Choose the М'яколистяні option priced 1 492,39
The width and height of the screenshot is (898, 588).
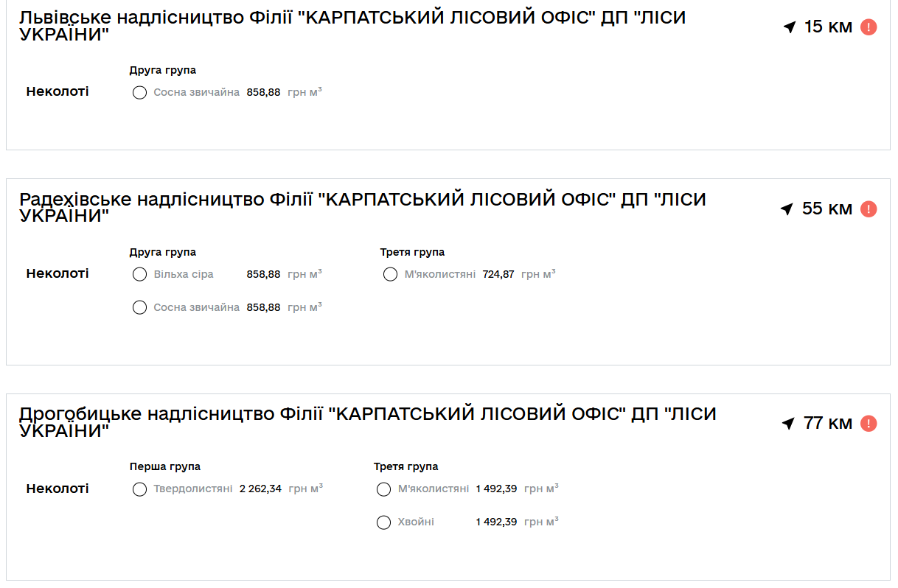[383, 489]
